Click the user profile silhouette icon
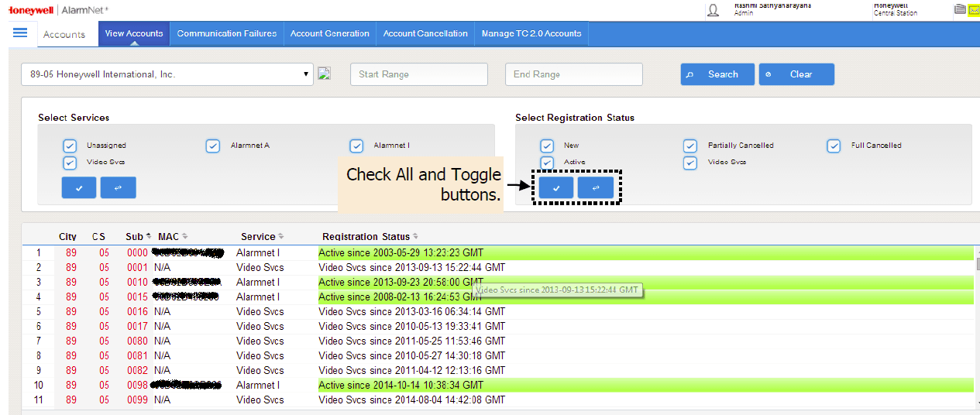Image resolution: width=980 pixels, height=415 pixels. tap(713, 10)
